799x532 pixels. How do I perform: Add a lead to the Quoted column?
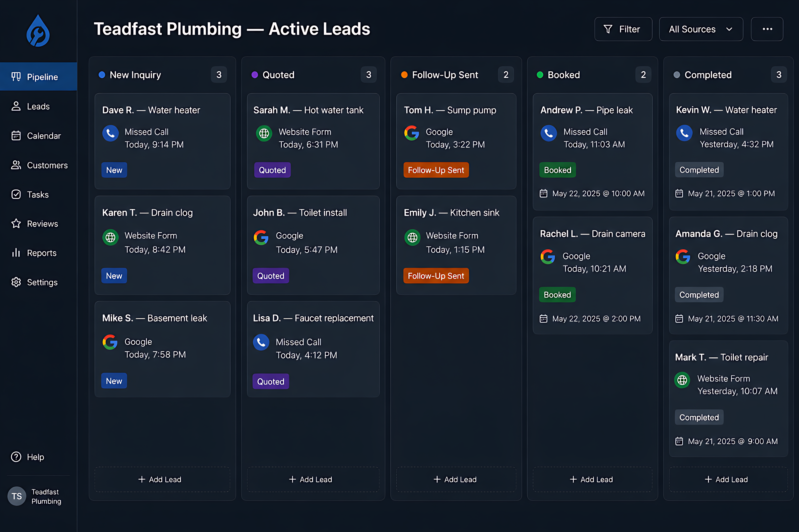(313, 479)
